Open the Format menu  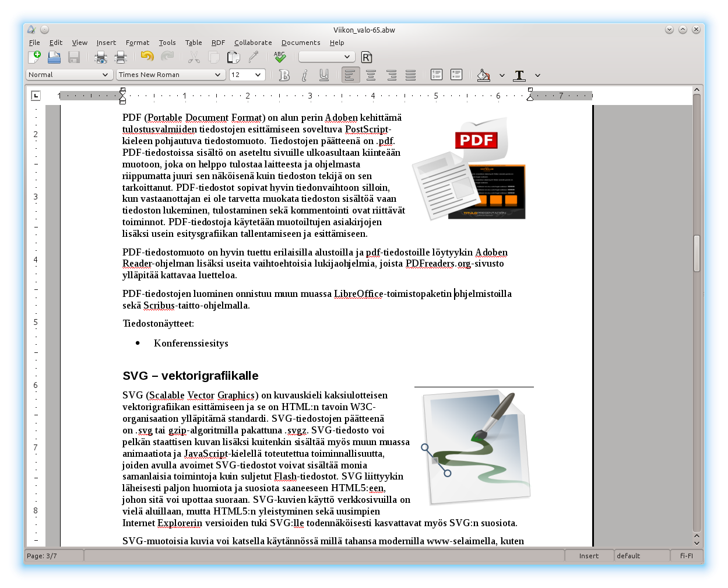(138, 43)
